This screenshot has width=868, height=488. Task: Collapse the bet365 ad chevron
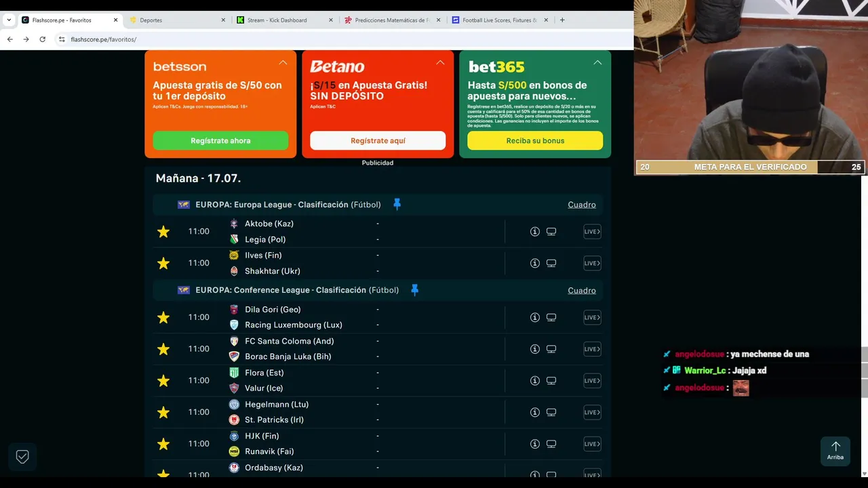click(597, 62)
